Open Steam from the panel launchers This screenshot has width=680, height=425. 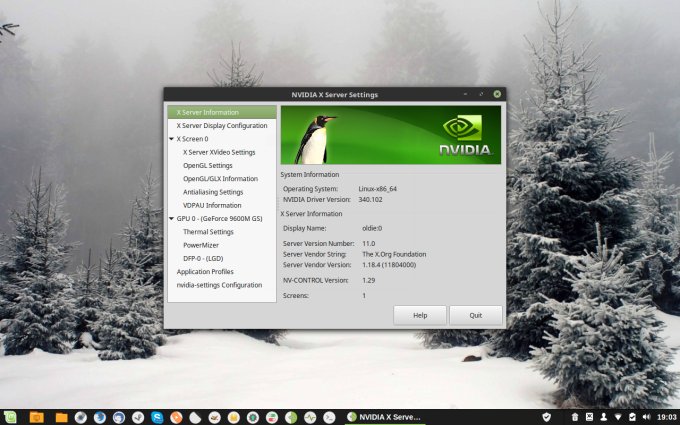[138, 417]
